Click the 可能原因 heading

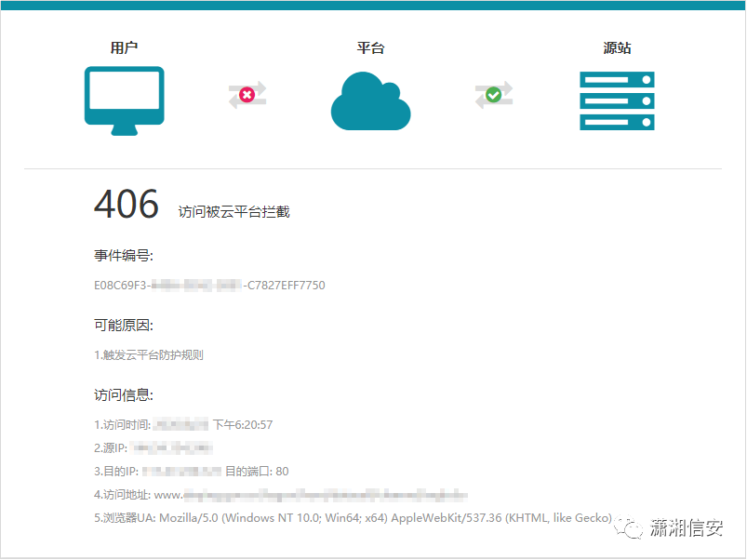point(124,326)
